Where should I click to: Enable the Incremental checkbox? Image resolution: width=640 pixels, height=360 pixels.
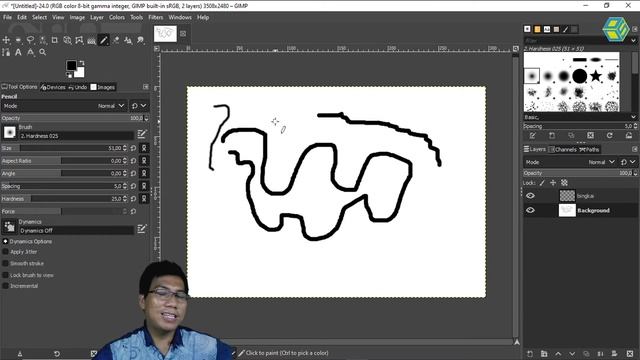(x=5, y=286)
